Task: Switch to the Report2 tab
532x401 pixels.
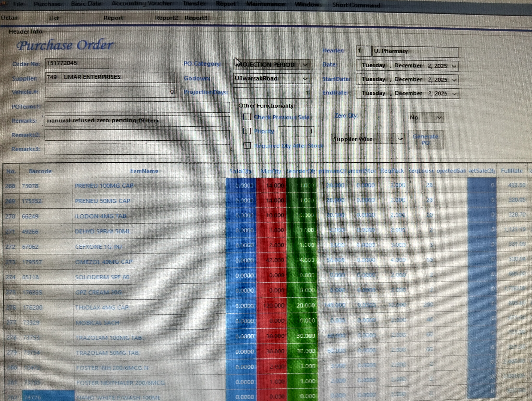Action: pyautogui.click(x=166, y=18)
